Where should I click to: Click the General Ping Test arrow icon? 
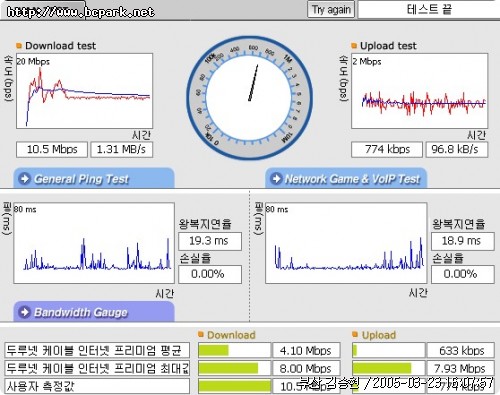pyautogui.click(x=25, y=179)
